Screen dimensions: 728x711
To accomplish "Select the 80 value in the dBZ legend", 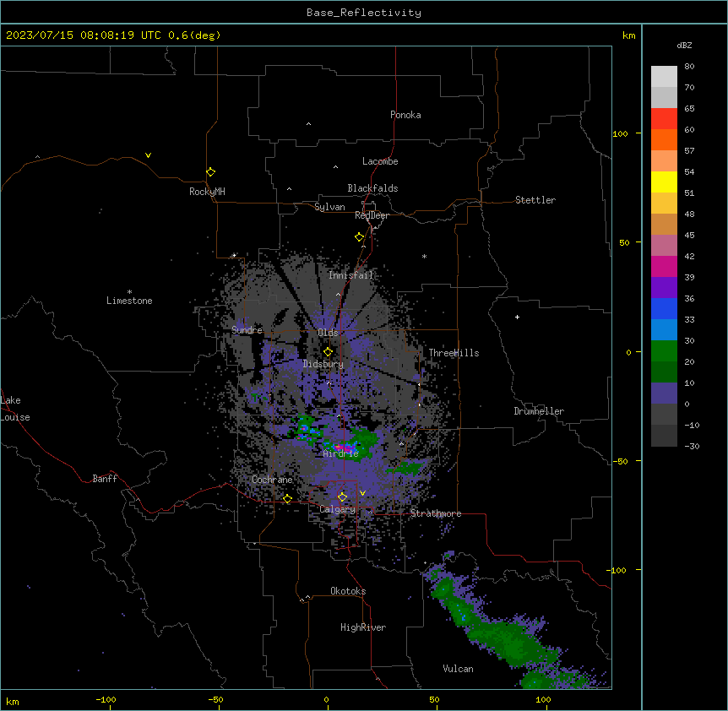I will coord(689,67).
